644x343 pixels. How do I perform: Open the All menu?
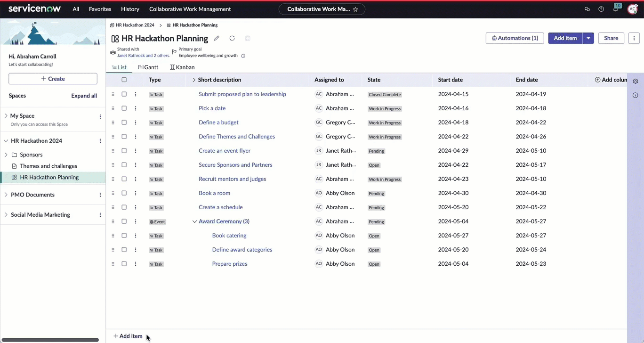[76, 9]
